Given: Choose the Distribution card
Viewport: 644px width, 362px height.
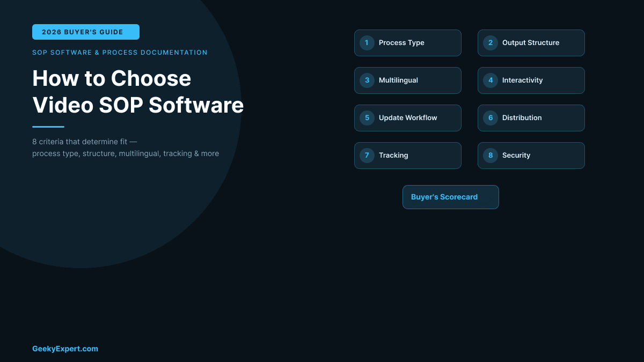Looking at the screenshot, I should [531, 118].
